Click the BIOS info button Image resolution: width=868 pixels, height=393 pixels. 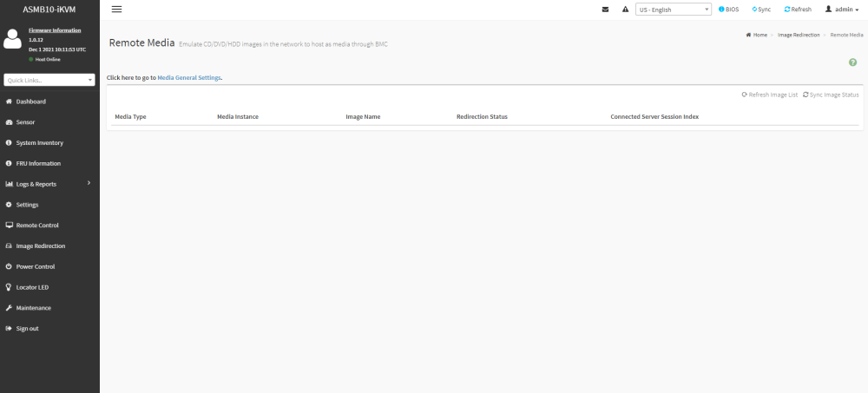point(728,10)
